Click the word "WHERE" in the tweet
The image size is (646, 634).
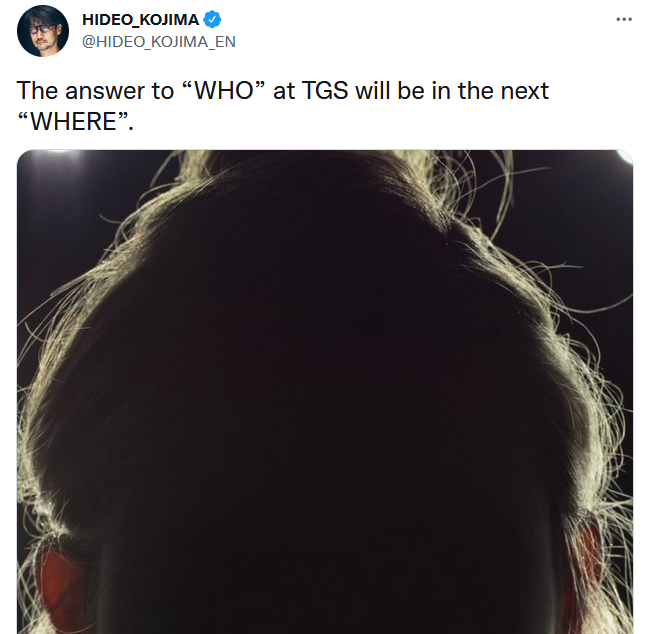74,122
